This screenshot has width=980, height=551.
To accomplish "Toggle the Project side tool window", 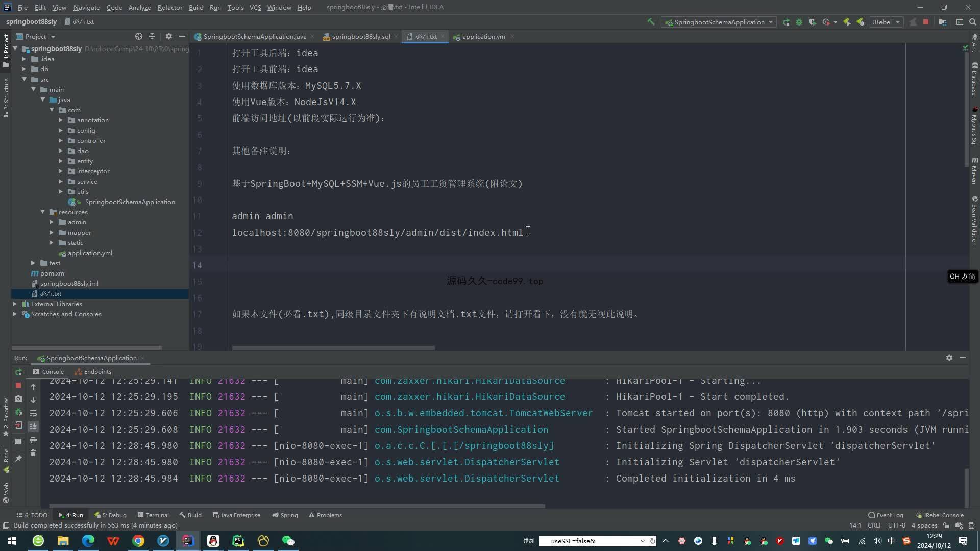I will click(6, 50).
